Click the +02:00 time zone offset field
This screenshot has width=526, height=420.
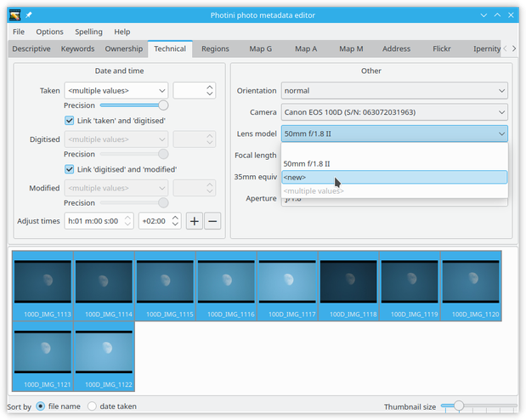160,221
